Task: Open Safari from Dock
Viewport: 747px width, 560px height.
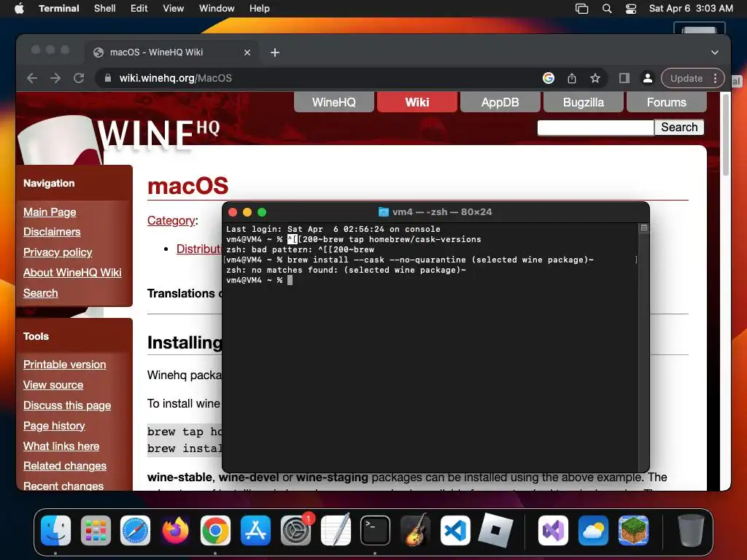Action: tap(135, 531)
